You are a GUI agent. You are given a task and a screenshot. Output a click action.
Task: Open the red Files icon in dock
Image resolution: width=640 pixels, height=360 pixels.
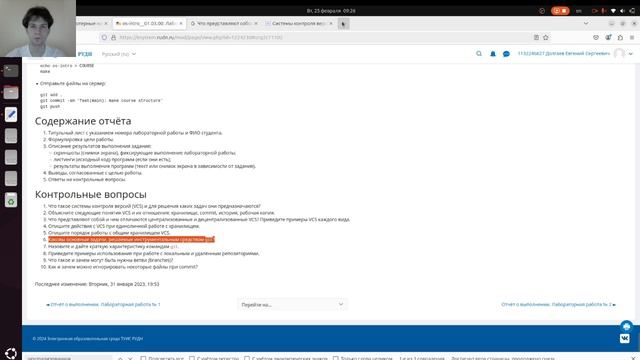point(11,92)
